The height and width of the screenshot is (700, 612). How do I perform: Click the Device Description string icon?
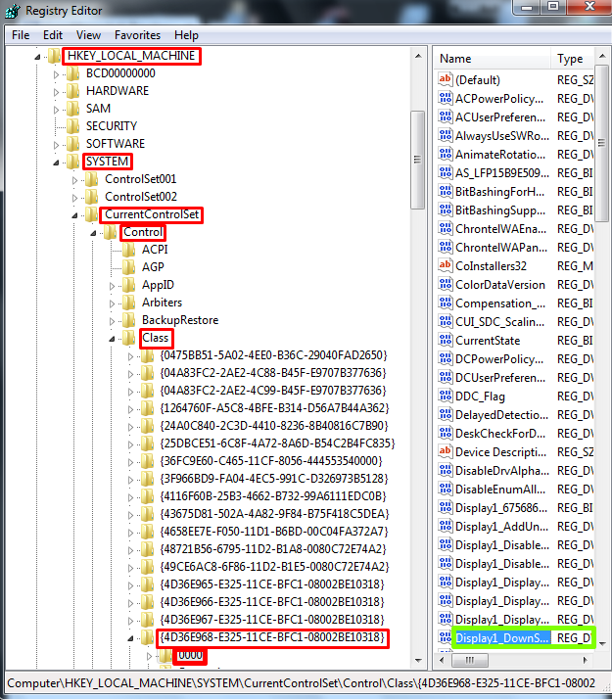pyautogui.click(x=446, y=451)
